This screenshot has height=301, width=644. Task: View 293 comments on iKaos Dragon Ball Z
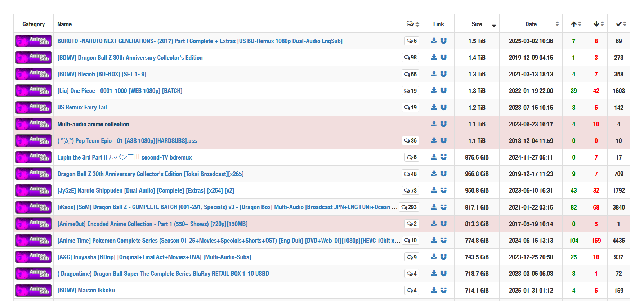point(409,207)
